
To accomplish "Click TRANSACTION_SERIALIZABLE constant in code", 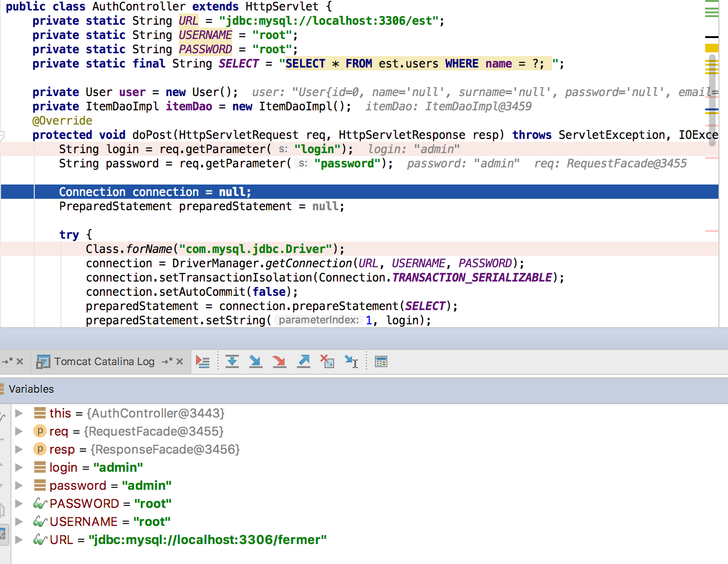I will 472,277.
